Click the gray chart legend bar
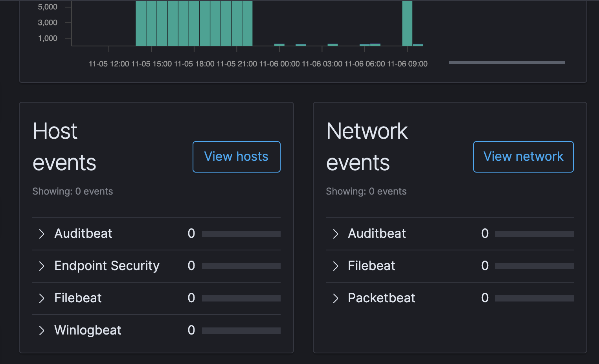This screenshot has height=364, width=599. (507, 63)
